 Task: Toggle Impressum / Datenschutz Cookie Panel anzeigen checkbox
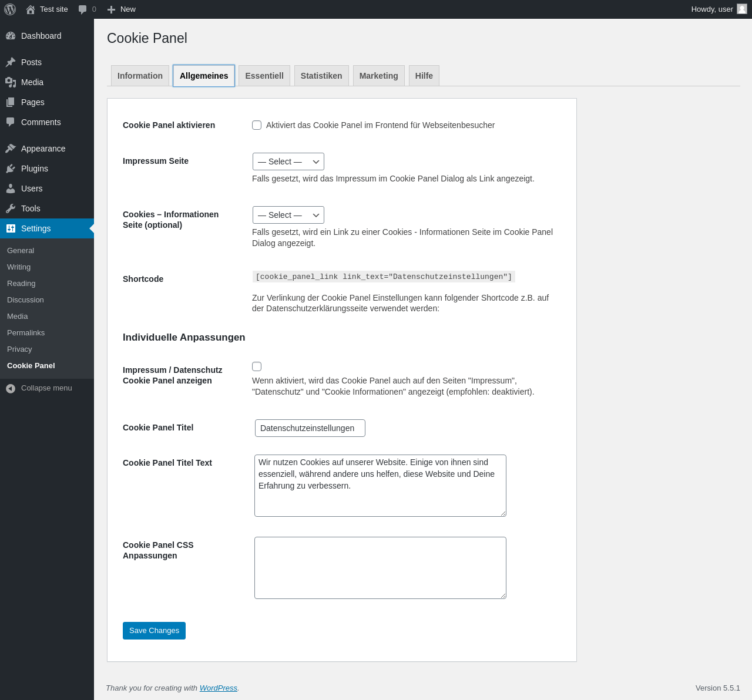click(257, 366)
